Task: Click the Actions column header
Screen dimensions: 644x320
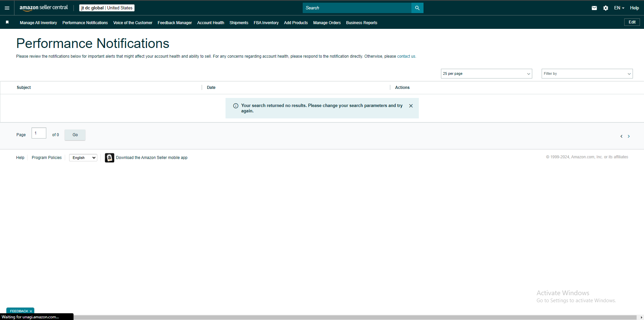Action: pos(402,88)
